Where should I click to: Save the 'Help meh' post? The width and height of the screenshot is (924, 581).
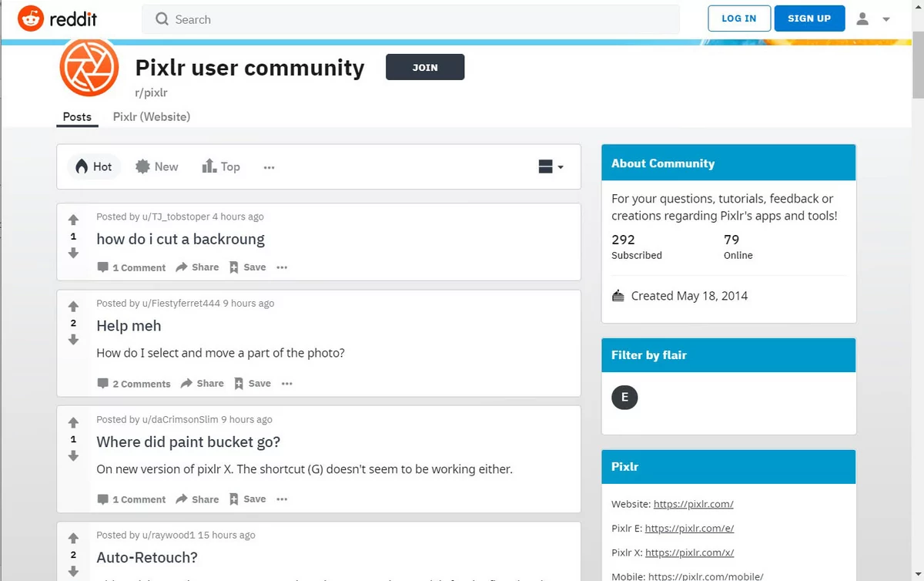pos(253,384)
